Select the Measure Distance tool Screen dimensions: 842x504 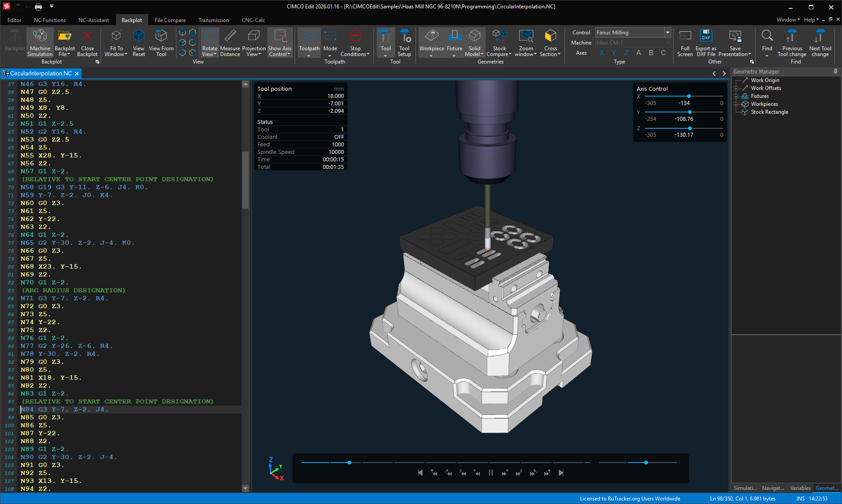(x=230, y=43)
